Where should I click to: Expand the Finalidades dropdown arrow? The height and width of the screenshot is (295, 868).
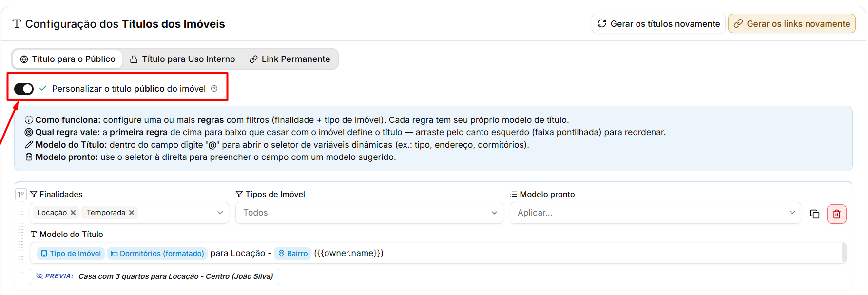(x=220, y=213)
